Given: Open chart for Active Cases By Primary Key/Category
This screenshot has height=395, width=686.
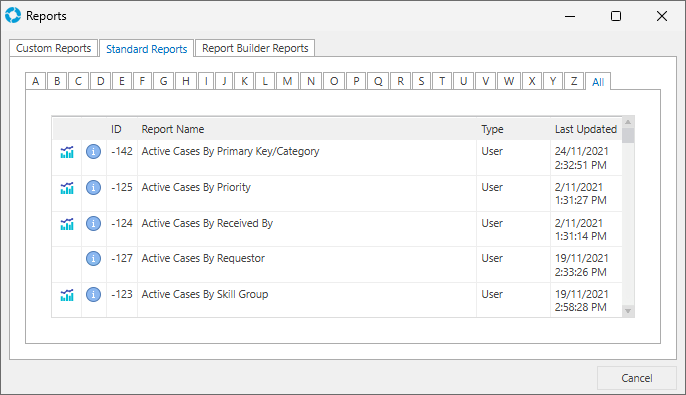Looking at the screenshot, I should 67,152.
